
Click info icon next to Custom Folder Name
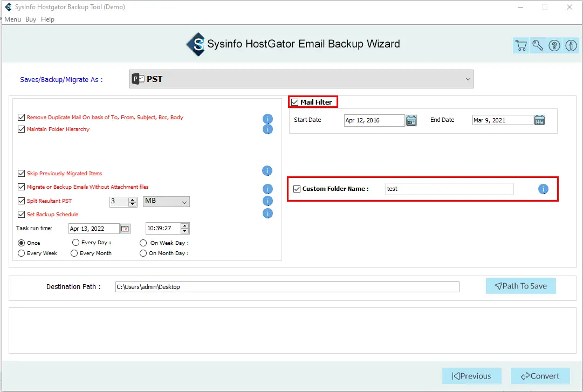pyautogui.click(x=543, y=189)
